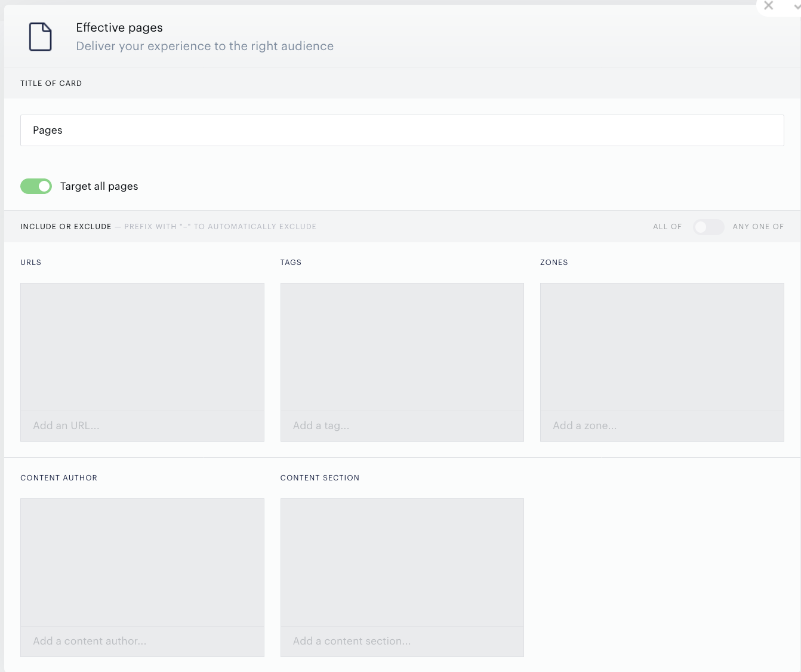Click the Add an URL input

(142, 426)
